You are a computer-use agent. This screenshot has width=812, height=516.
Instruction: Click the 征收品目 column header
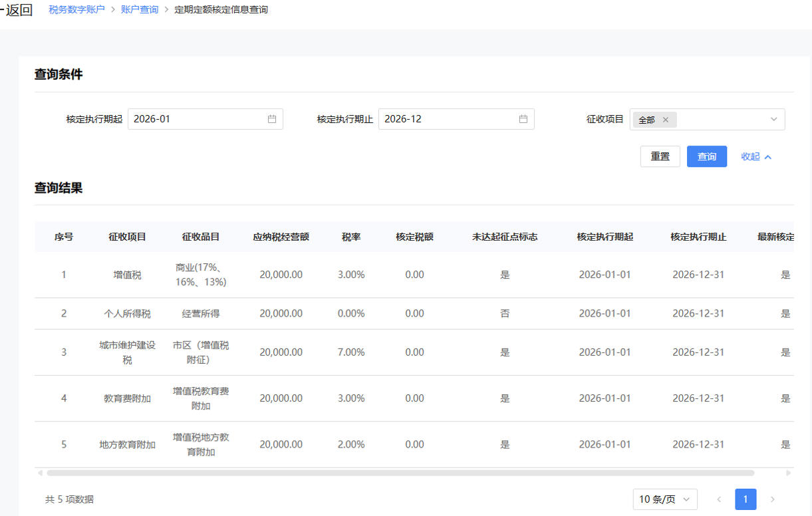pyautogui.click(x=201, y=237)
